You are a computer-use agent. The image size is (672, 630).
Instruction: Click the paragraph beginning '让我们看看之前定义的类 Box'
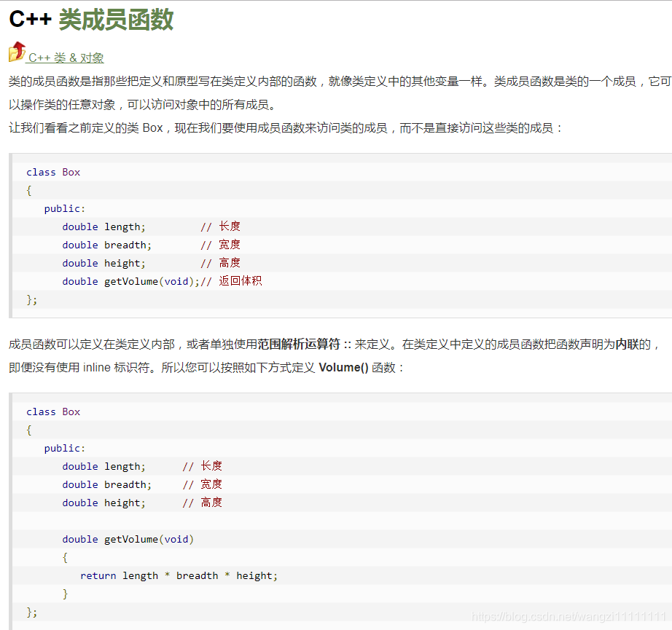[x=286, y=128]
